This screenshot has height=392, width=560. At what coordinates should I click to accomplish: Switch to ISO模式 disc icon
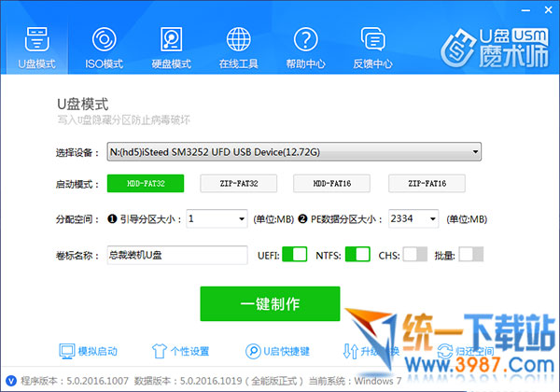click(104, 39)
